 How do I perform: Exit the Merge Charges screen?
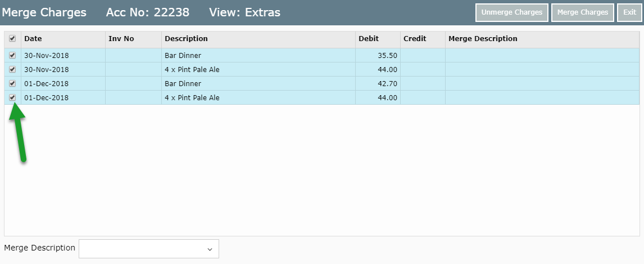[x=629, y=12]
